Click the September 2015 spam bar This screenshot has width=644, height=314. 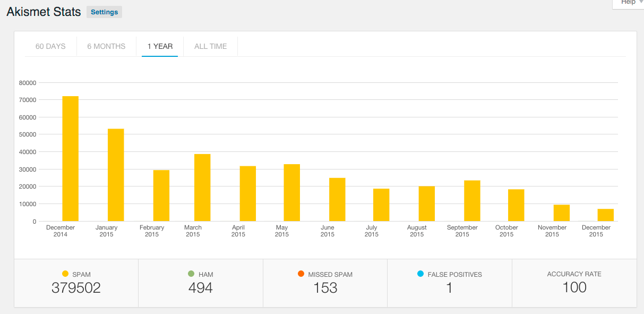(x=472, y=201)
